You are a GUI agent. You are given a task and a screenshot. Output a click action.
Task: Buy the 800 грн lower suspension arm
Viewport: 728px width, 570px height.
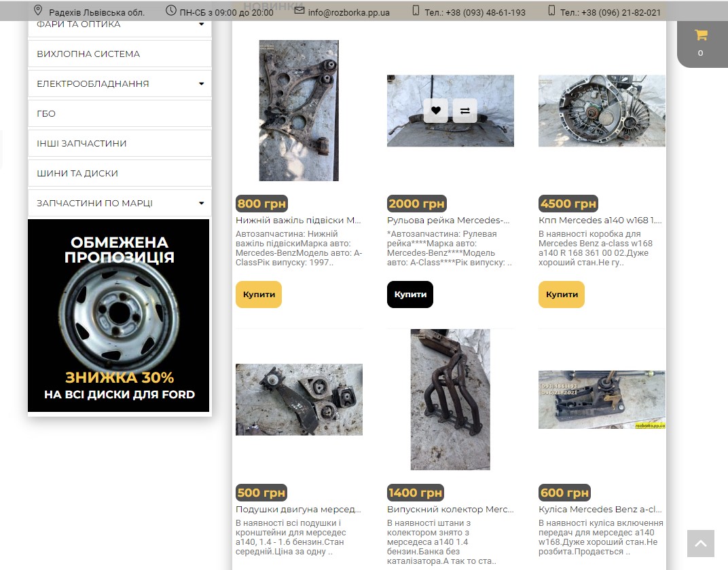[x=259, y=294]
